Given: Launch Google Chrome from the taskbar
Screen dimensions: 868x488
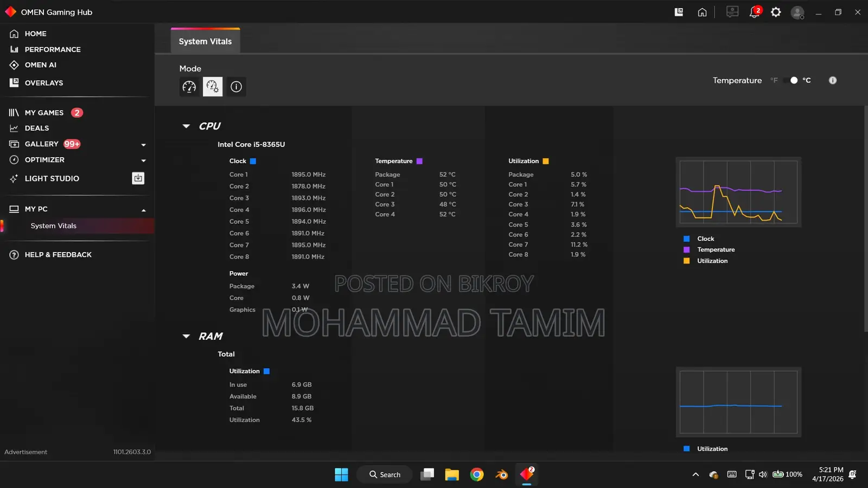Looking at the screenshot, I should pyautogui.click(x=477, y=474).
